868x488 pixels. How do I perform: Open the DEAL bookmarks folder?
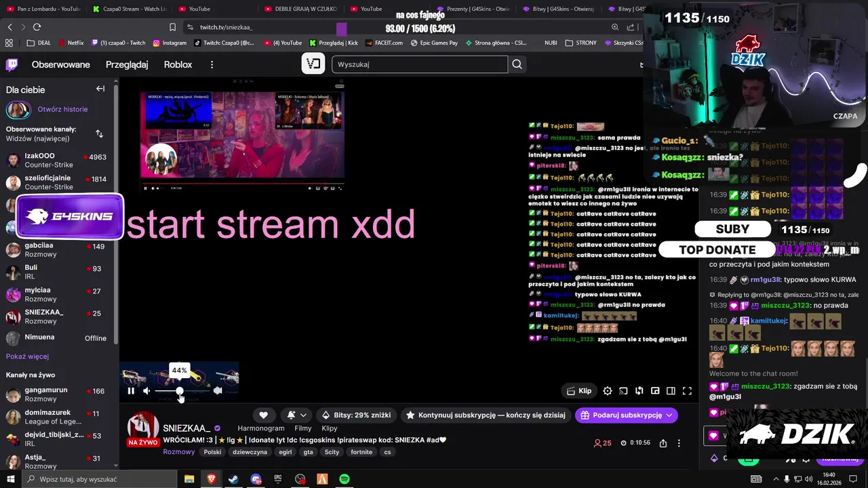coord(39,43)
